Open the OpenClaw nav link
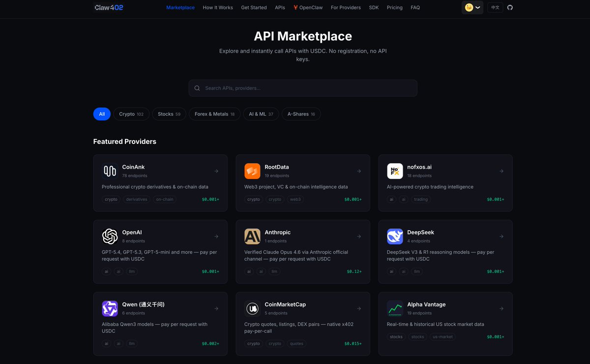The height and width of the screenshot is (364, 590). point(308,7)
